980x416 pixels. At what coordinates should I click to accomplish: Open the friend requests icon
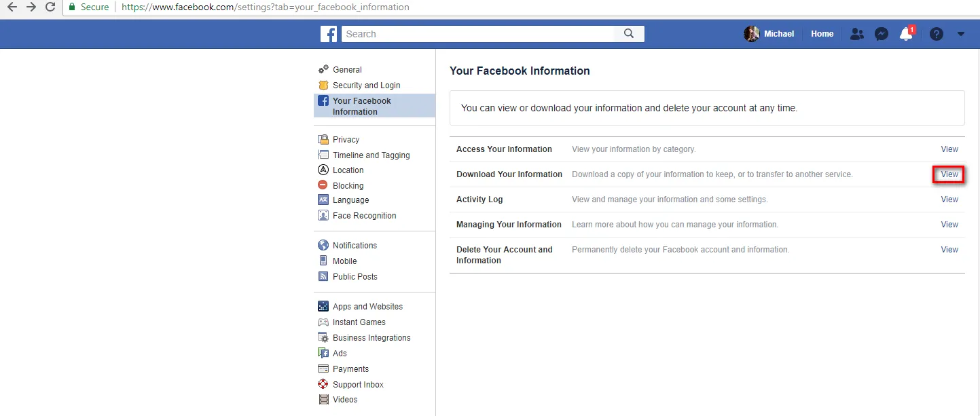point(856,33)
